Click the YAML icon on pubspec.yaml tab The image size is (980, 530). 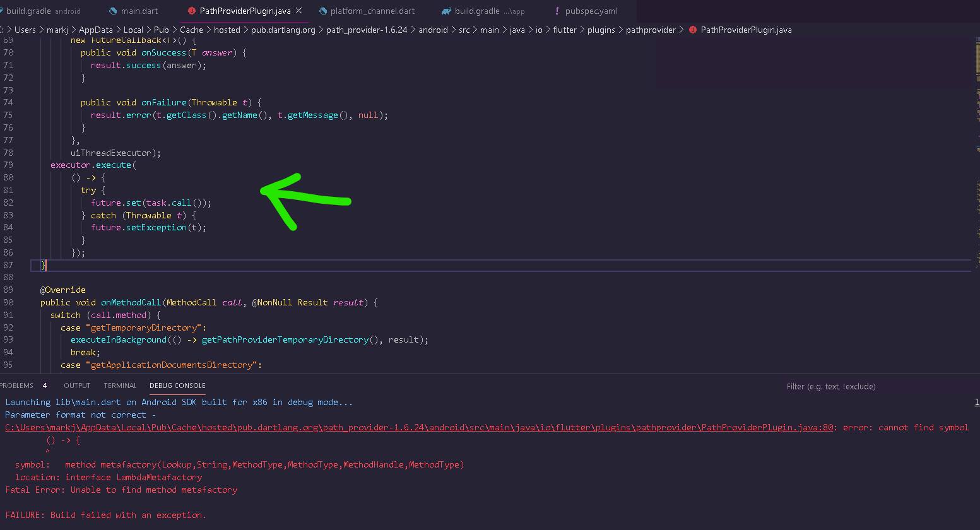(x=557, y=11)
